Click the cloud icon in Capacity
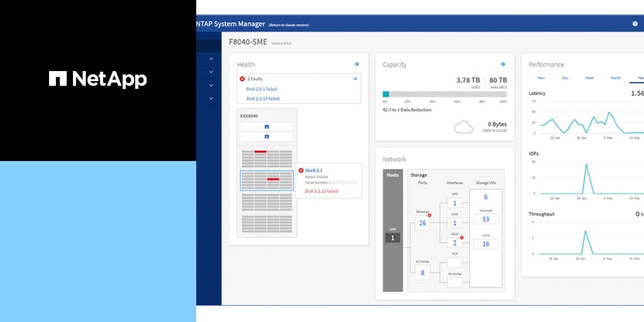Viewport: 644px width, 322px height. click(x=464, y=128)
